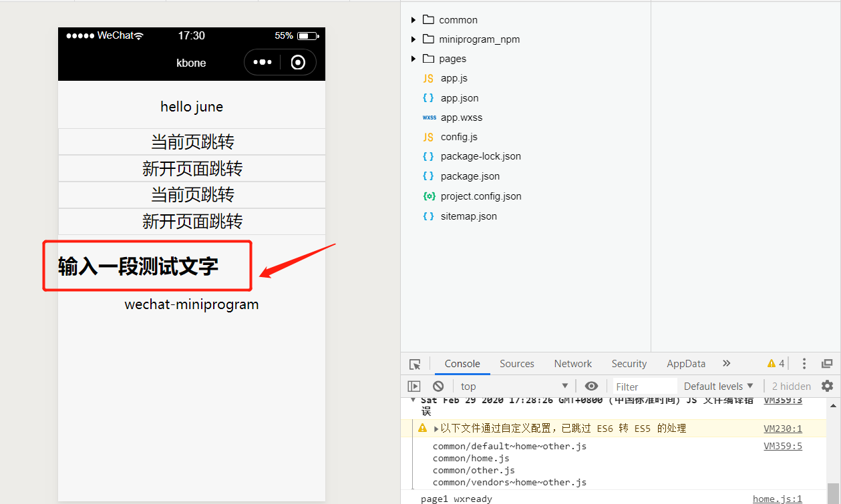The width and height of the screenshot is (841, 504).
Task: Click the common/other.js console line
Action: [474, 470]
